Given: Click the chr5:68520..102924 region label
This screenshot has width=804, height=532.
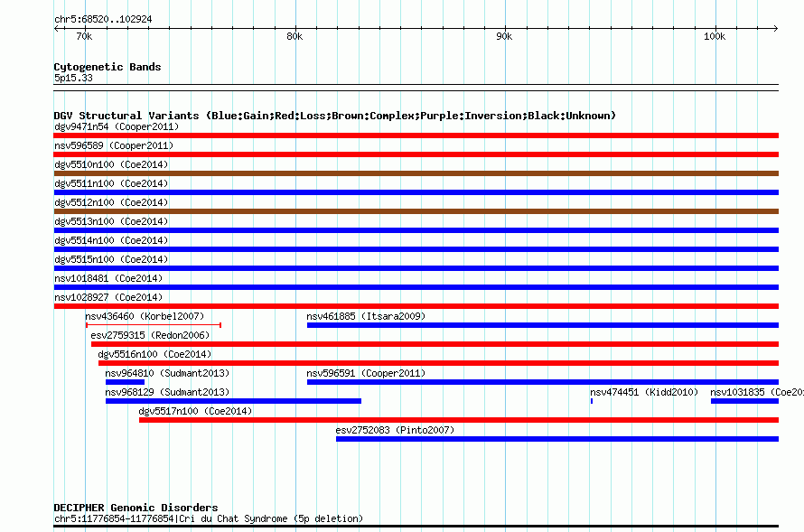Looking at the screenshot, I should click(103, 20).
